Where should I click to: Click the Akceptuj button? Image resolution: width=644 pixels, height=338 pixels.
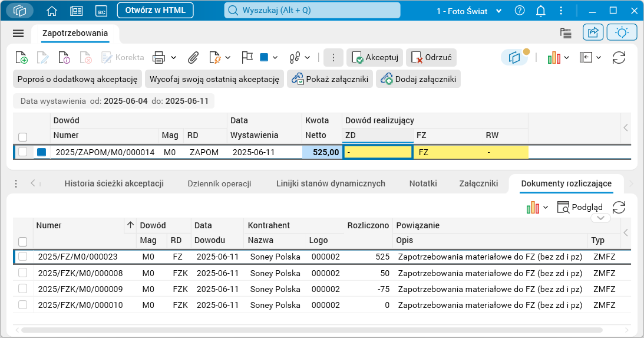(375, 58)
